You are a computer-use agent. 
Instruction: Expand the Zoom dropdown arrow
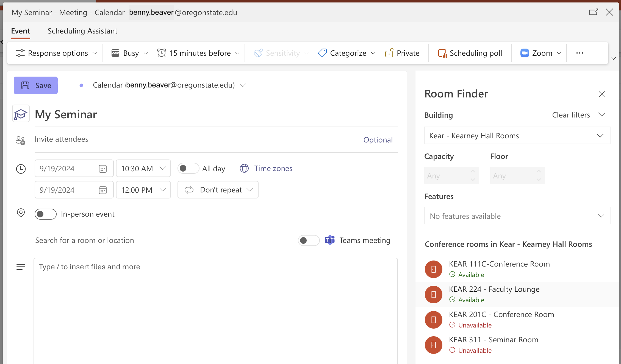tap(559, 53)
